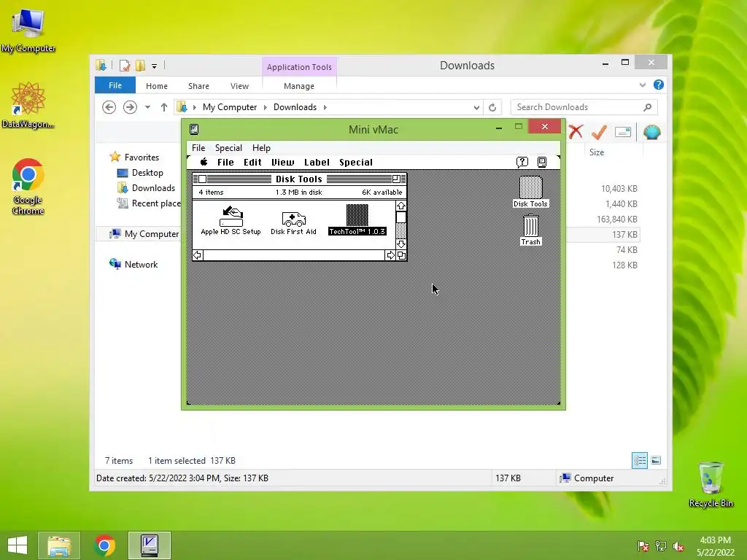Click the Disk Tools scroll up arrow
747x560 pixels.
[401, 206]
